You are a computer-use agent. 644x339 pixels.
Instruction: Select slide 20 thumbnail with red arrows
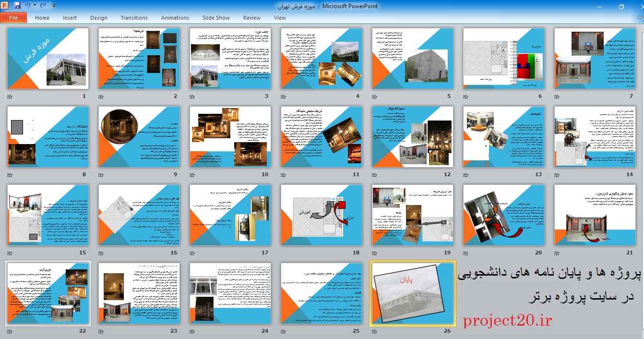[504, 215]
